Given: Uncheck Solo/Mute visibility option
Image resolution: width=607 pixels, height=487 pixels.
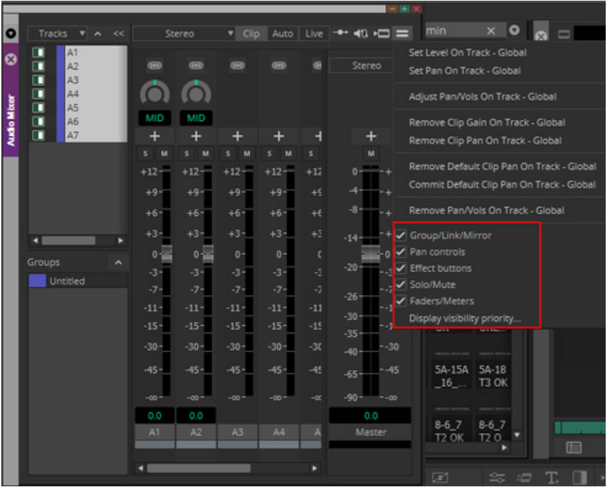Looking at the screenshot, I should [x=401, y=285].
